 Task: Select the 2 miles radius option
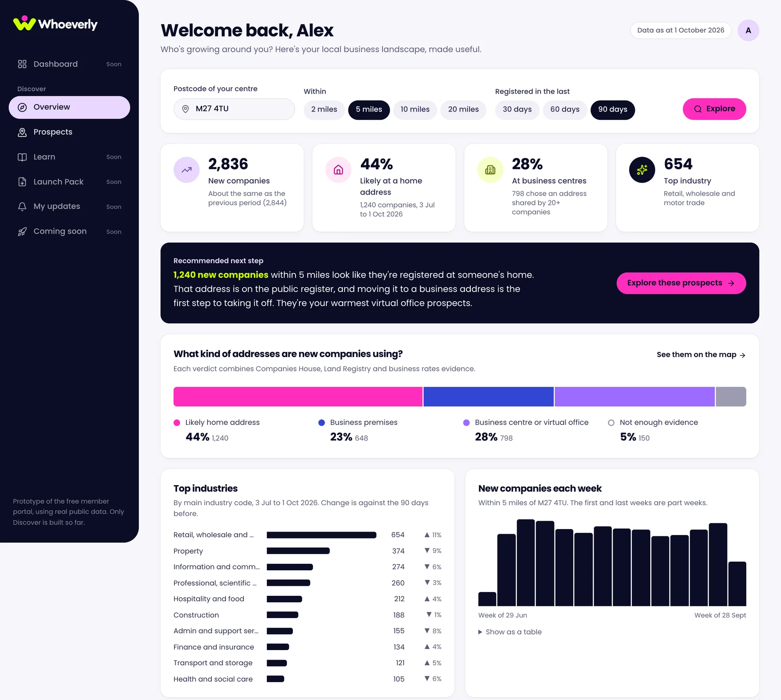[324, 109]
